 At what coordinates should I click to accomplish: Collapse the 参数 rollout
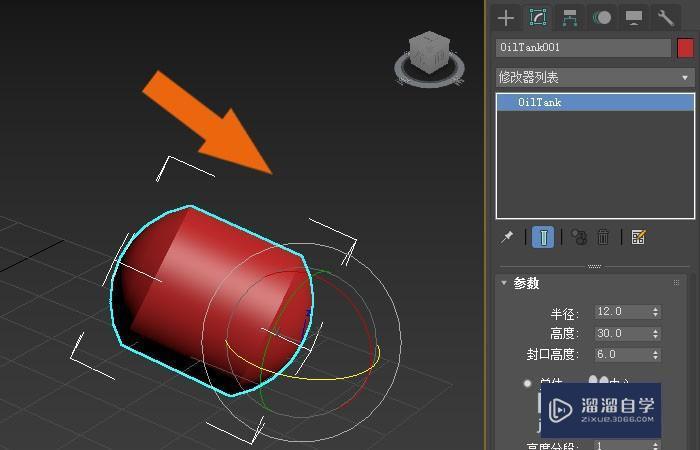(504, 283)
